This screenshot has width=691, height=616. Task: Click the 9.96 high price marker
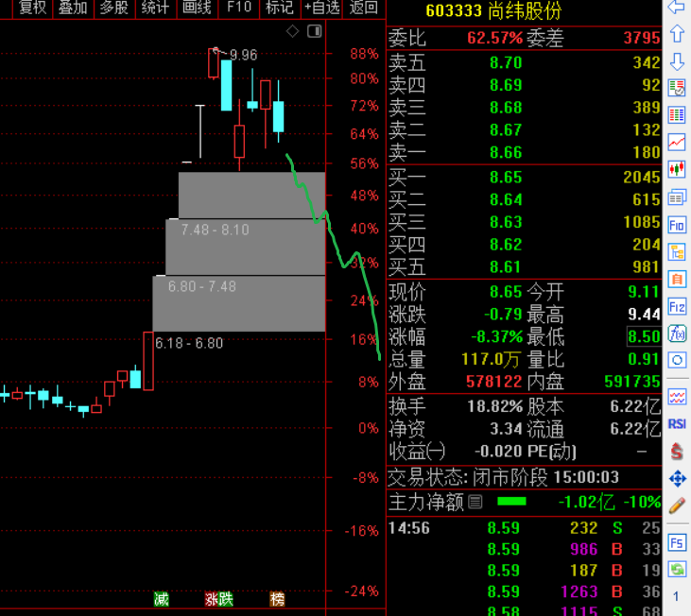243,55
